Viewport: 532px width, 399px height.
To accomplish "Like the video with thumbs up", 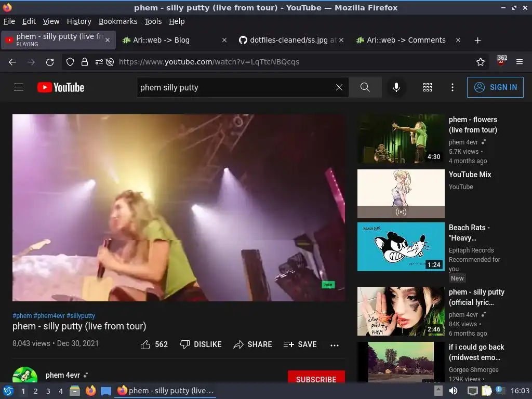I will point(154,344).
